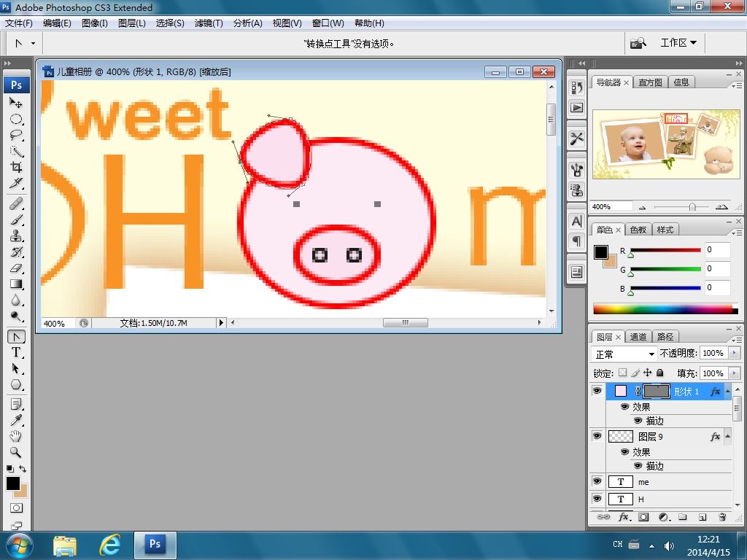The width and height of the screenshot is (747, 560).
Task: Click navigator zoom out button
Action: tap(642, 207)
